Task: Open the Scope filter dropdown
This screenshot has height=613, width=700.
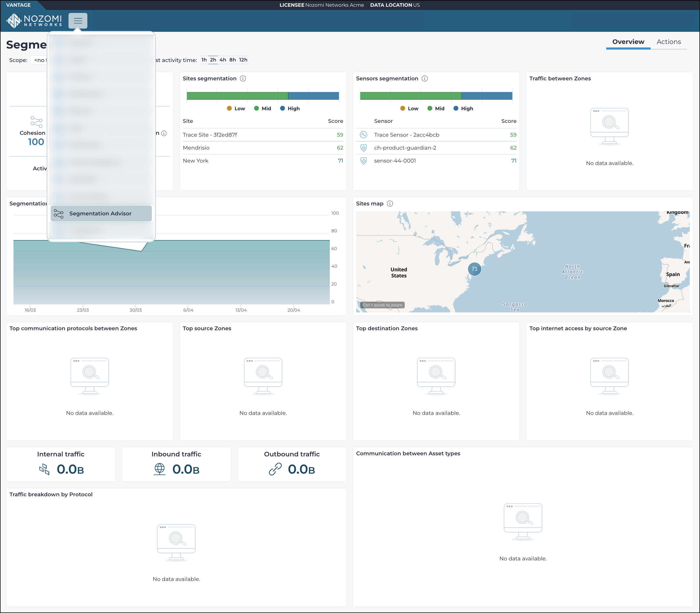Action: pyautogui.click(x=39, y=60)
